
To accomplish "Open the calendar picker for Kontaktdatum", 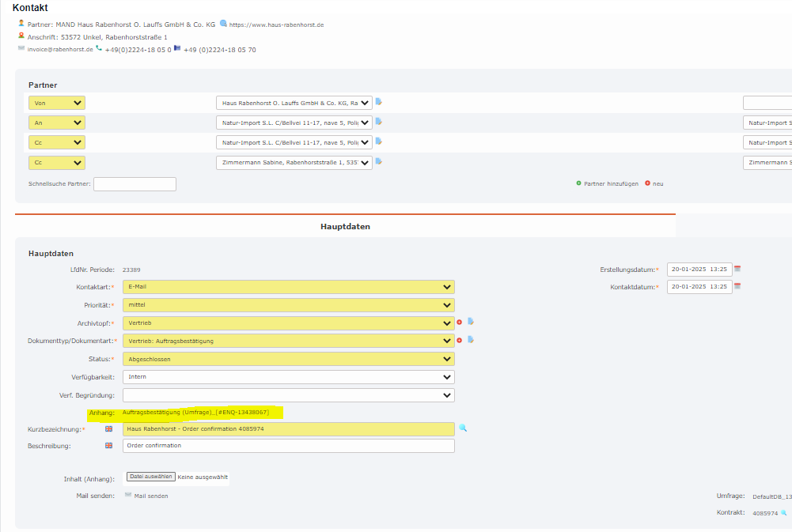I will (x=737, y=287).
